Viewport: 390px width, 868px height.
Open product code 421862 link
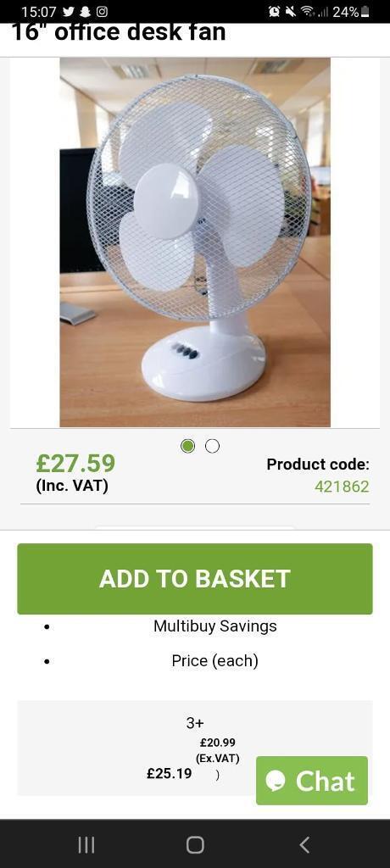point(342,487)
